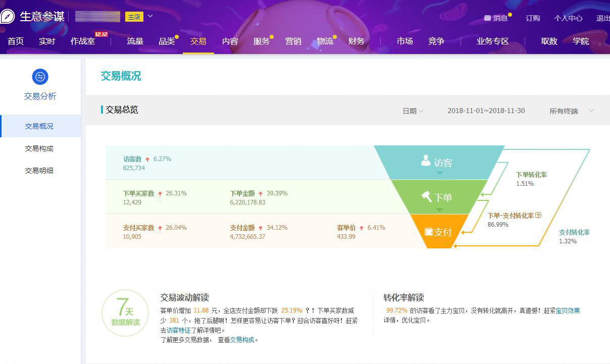
Task: Click the 访客 person icon in funnel
Action: (426, 161)
